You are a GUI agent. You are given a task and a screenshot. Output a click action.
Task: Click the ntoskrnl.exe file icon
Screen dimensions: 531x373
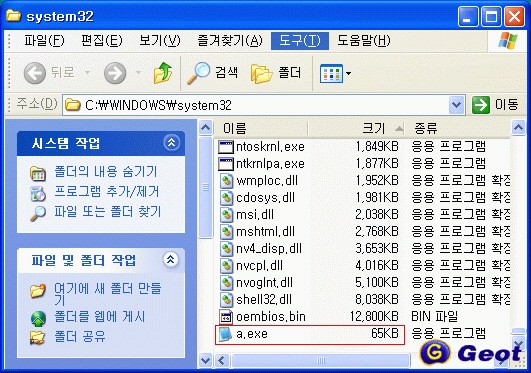coord(226,147)
